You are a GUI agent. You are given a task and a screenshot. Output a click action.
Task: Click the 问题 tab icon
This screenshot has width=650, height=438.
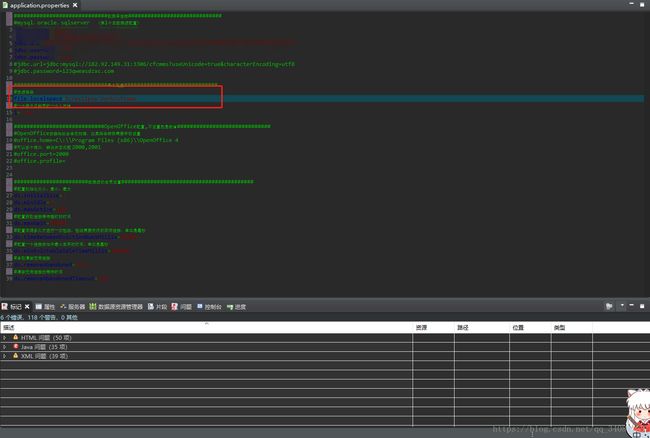(x=175, y=306)
